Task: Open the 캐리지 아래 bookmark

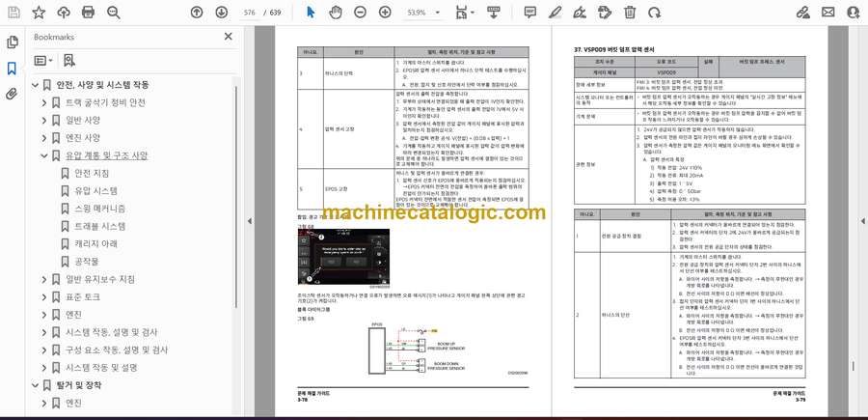Action: [x=95, y=244]
